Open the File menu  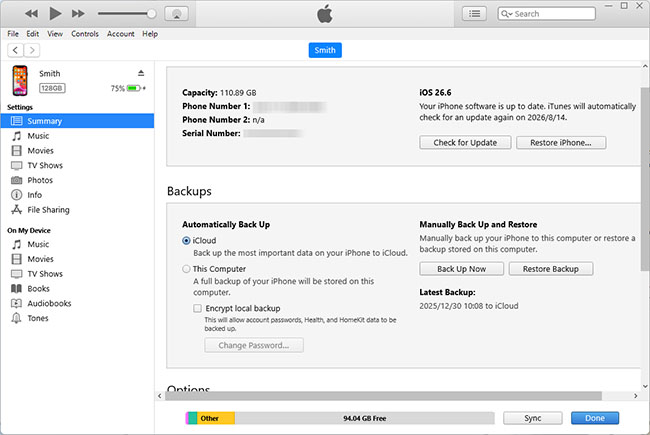point(13,34)
